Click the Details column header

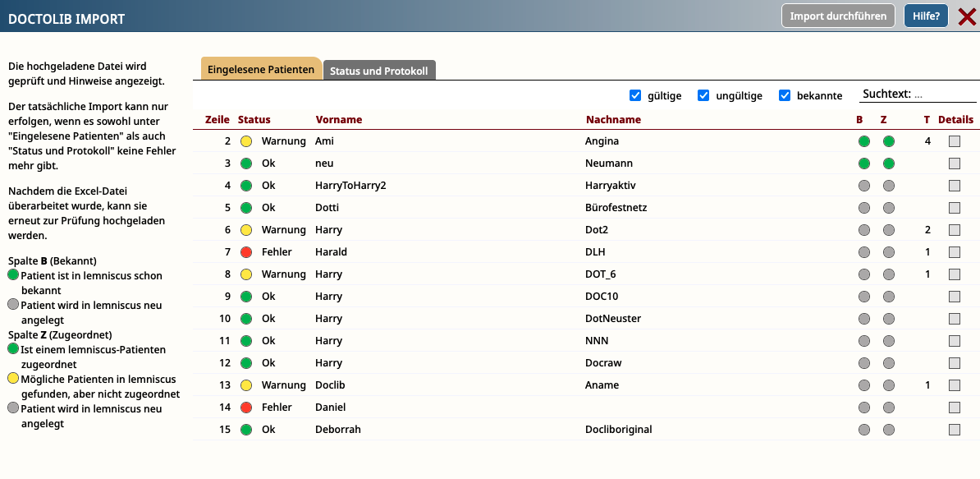click(x=955, y=119)
